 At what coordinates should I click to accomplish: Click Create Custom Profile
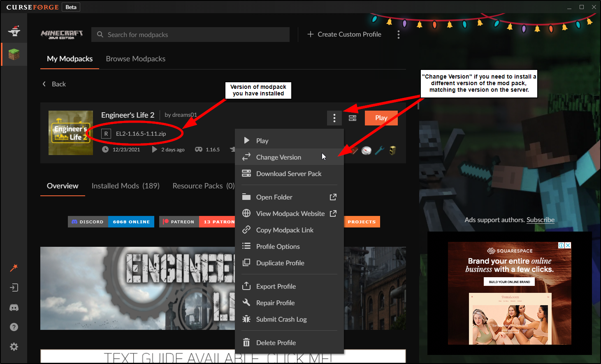[x=344, y=35]
